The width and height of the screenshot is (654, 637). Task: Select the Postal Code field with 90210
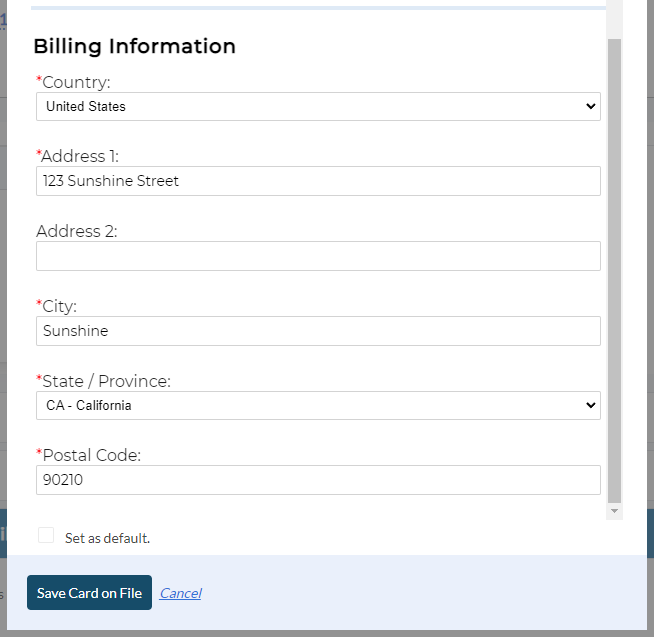[318, 480]
